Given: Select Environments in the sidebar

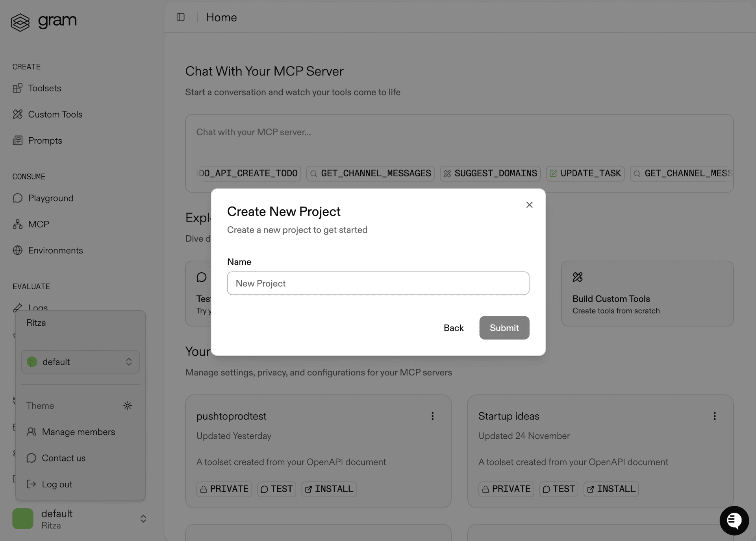Looking at the screenshot, I should point(56,250).
